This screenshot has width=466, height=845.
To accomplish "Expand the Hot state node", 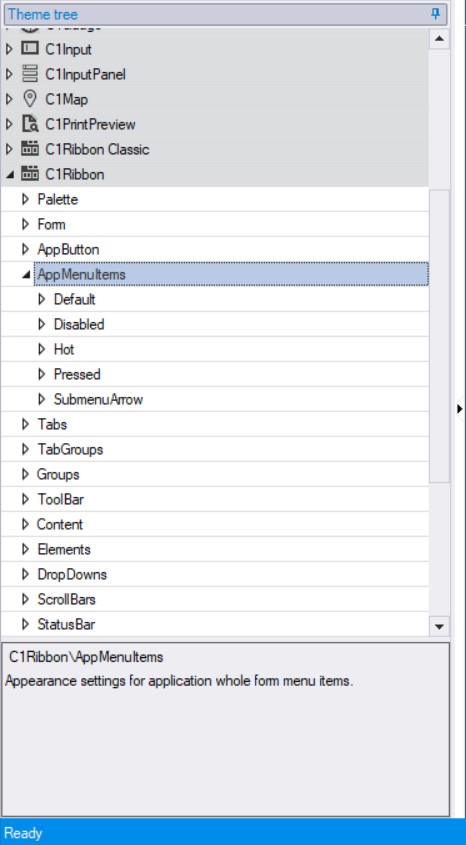I will pos(41,349).
